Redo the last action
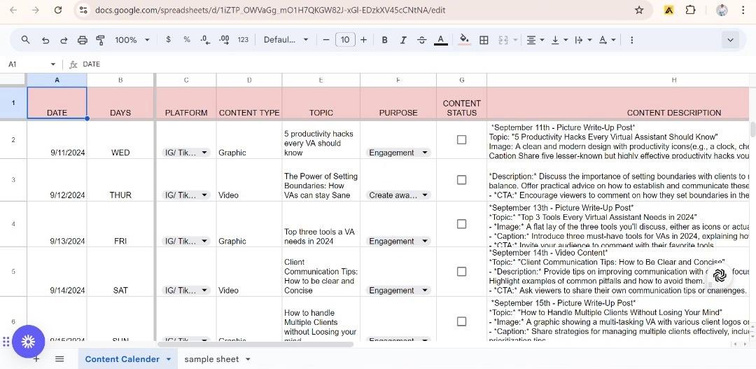756x369 pixels. click(x=64, y=40)
